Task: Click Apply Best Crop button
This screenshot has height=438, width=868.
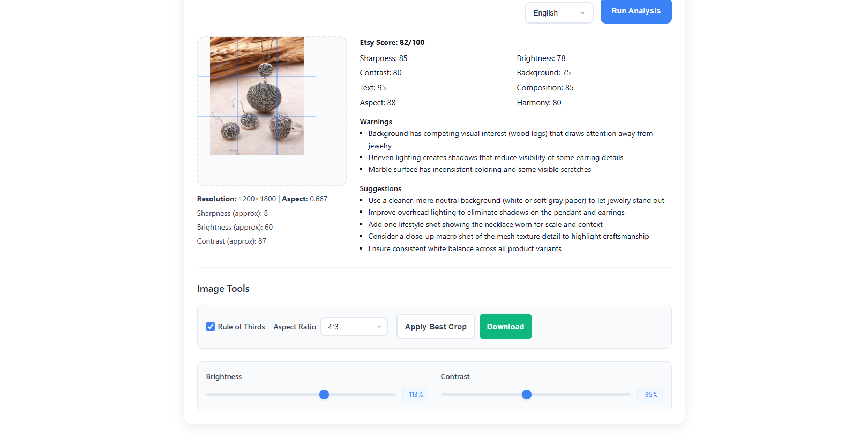Action: 436,327
